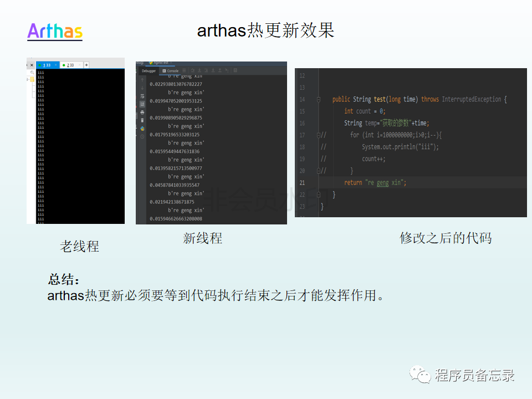Select the '1 33' terminal session tab
Screen dimensions: 532x399
tap(48, 65)
